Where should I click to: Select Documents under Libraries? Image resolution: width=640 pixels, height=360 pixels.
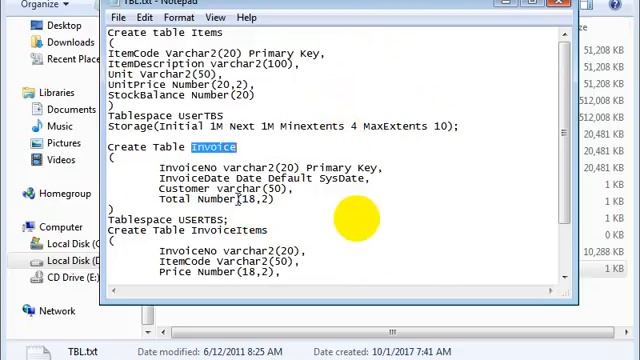[71, 109]
